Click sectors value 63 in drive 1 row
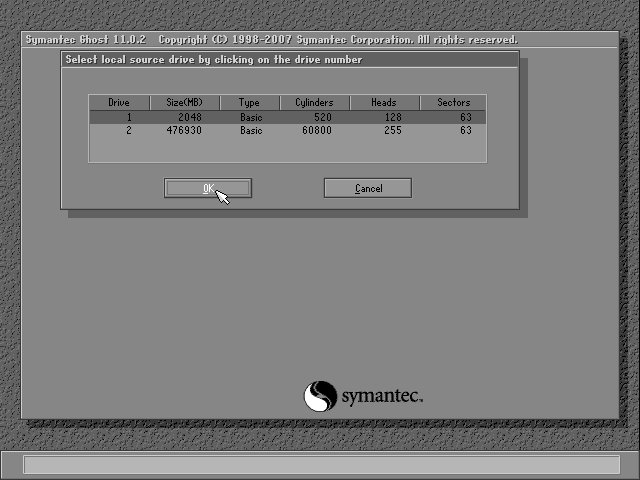Viewport: 640px width, 480px height. [466, 118]
